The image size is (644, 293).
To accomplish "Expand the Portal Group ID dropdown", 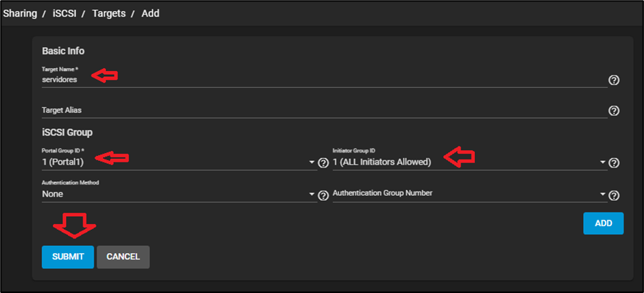I will (x=312, y=162).
